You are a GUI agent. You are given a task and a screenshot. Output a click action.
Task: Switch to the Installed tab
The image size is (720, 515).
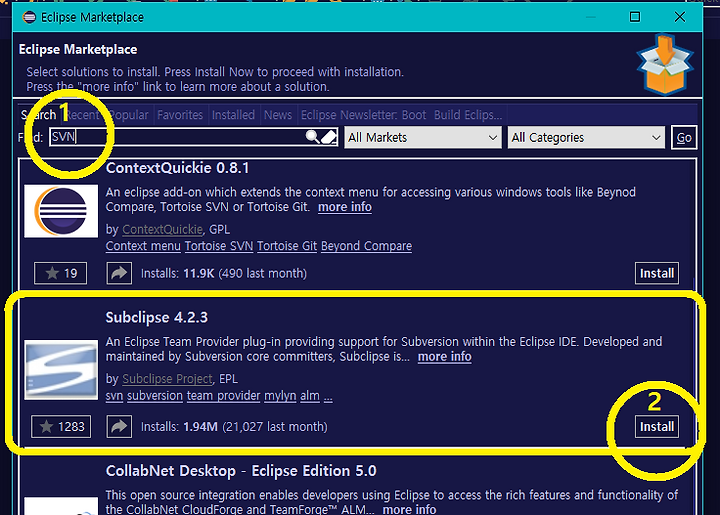(x=233, y=115)
